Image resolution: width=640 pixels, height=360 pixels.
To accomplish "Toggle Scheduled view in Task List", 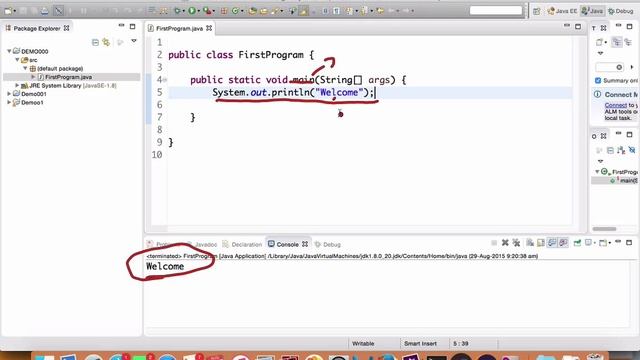I will 628,42.
